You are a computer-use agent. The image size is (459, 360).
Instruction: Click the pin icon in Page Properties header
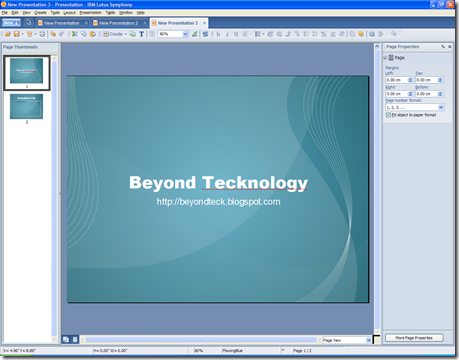coord(443,47)
